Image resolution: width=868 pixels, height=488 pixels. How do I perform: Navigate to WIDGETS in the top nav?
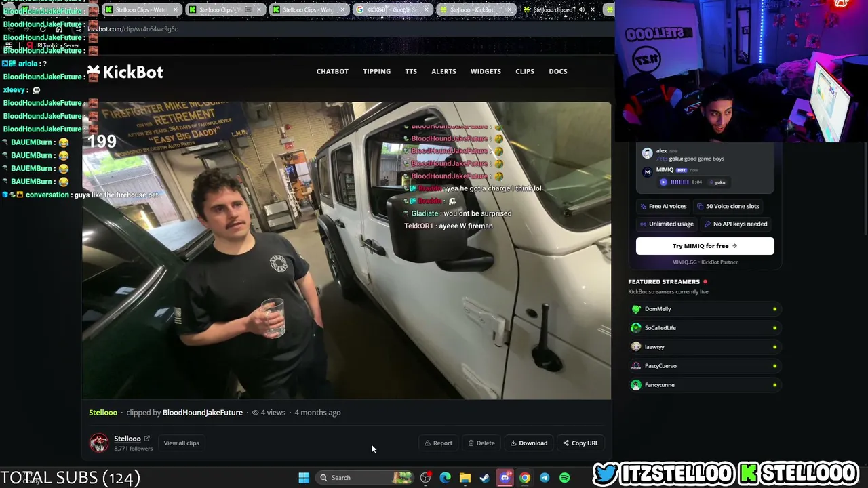click(x=486, y=71)
